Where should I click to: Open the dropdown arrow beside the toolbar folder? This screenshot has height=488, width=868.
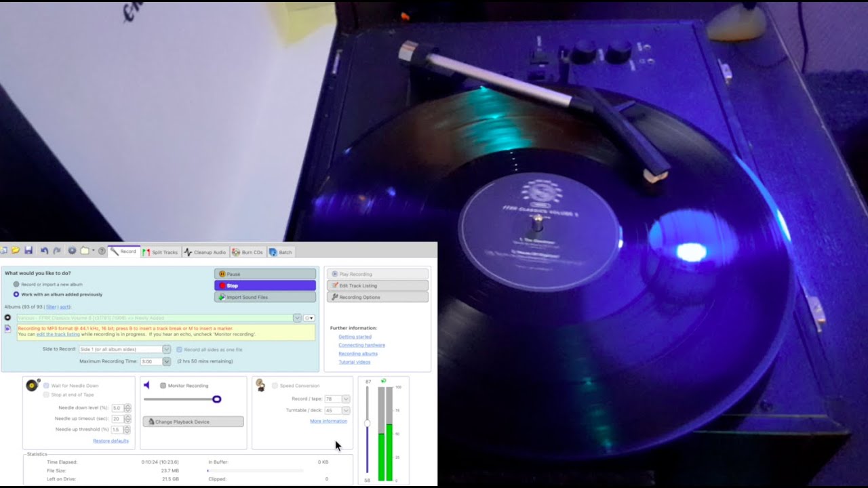pyautogui.click(x=93, y=251)
